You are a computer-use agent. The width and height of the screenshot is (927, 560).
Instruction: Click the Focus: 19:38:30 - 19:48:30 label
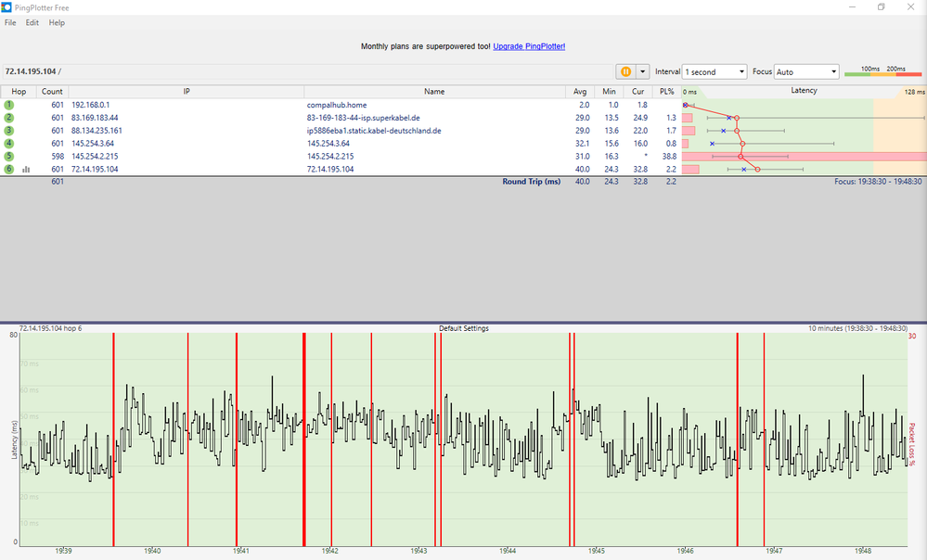[878, 182]
